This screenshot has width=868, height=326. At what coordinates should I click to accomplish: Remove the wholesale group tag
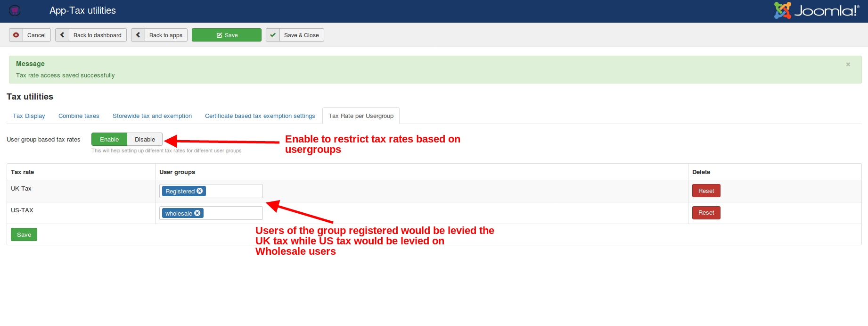tap(197, 213)
